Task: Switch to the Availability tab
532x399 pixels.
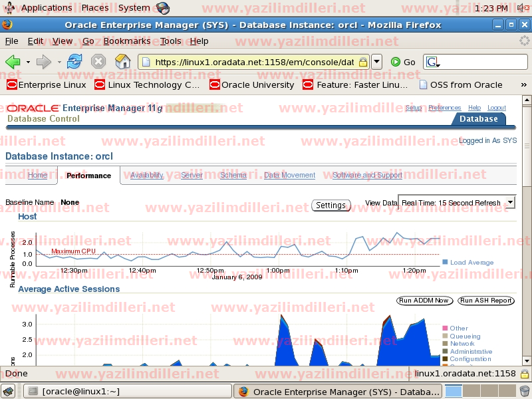Action: click(147, 176)
